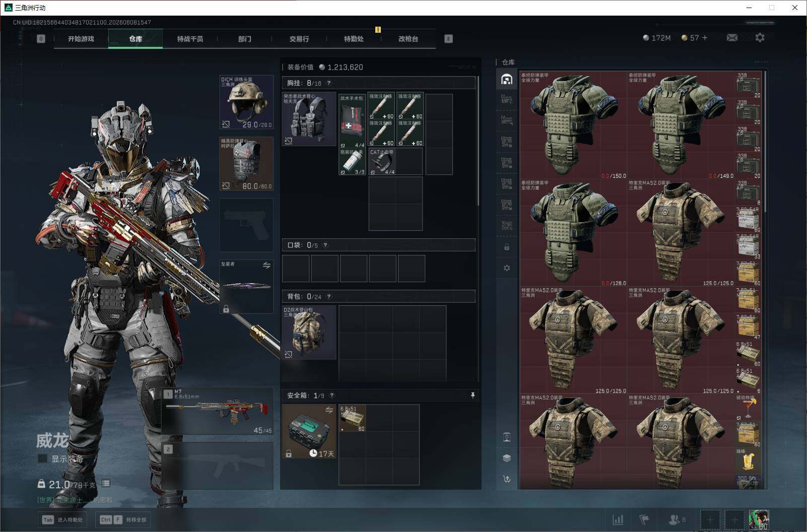Select the 突击者战术背心 chest rig
Screen dimensions: 807x532
[309, 119]
